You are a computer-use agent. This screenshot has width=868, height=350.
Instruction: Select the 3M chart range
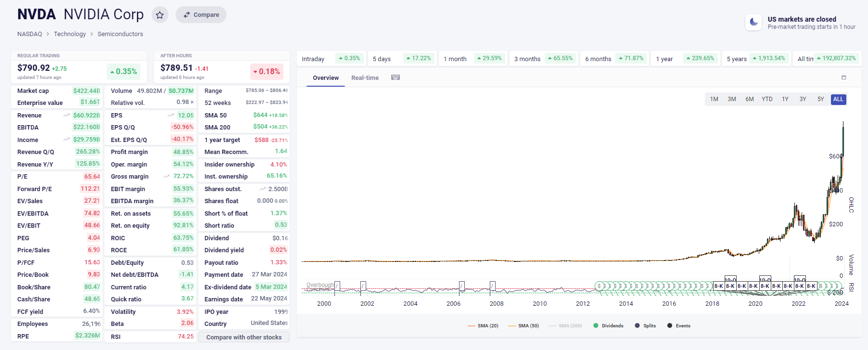click(x=732, y=99)
